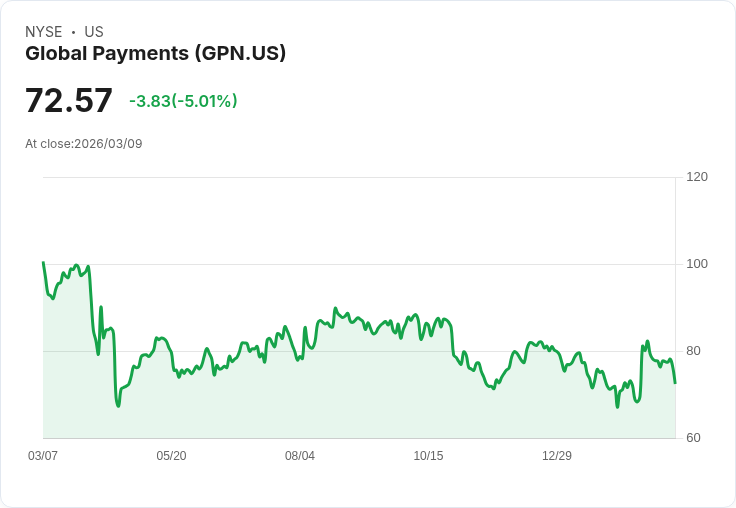
Task: Click the starting point of the price line
Action: click(43, 262)
